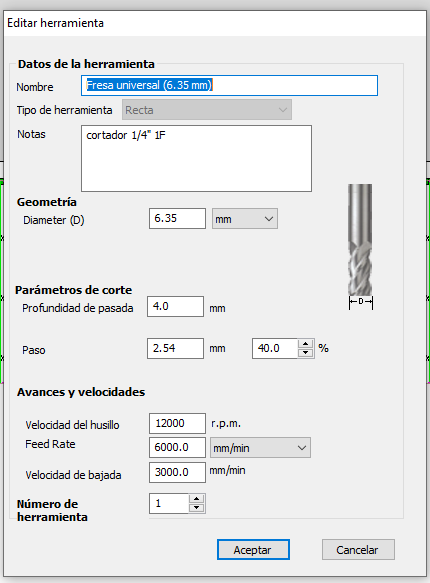
Task: Select the Velocidad del husillo field
Action: 177,423
